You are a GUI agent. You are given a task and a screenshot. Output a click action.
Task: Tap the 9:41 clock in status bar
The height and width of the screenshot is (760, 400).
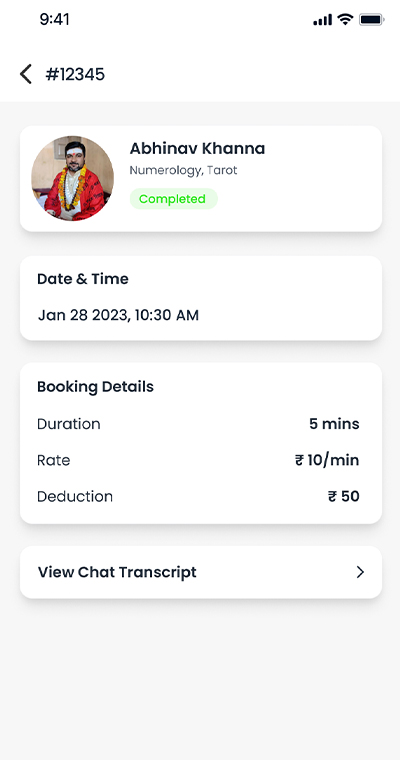point(55,19)
